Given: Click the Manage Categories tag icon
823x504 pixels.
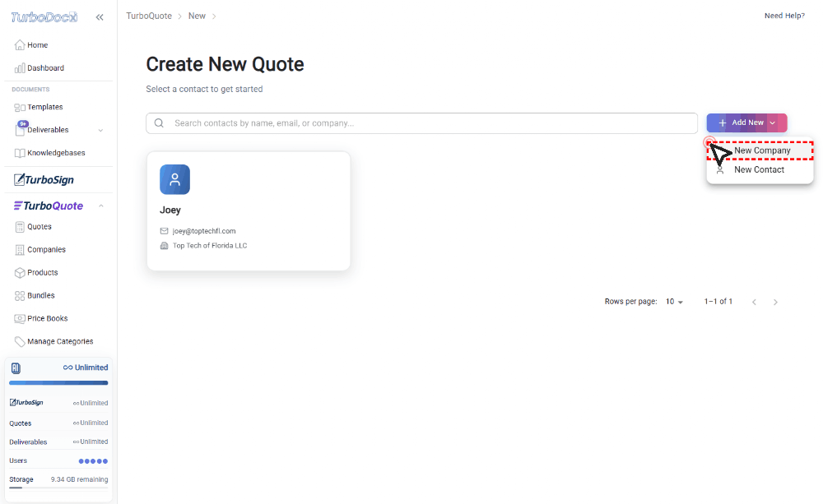Looking at the screenshot, I should [20, 341].
